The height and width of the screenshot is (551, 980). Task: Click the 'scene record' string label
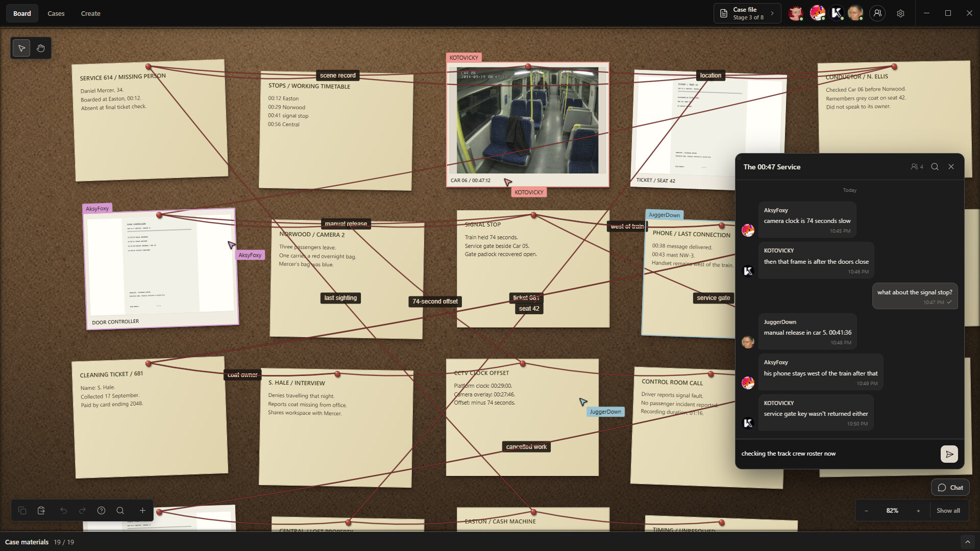[x=337, y=76]
